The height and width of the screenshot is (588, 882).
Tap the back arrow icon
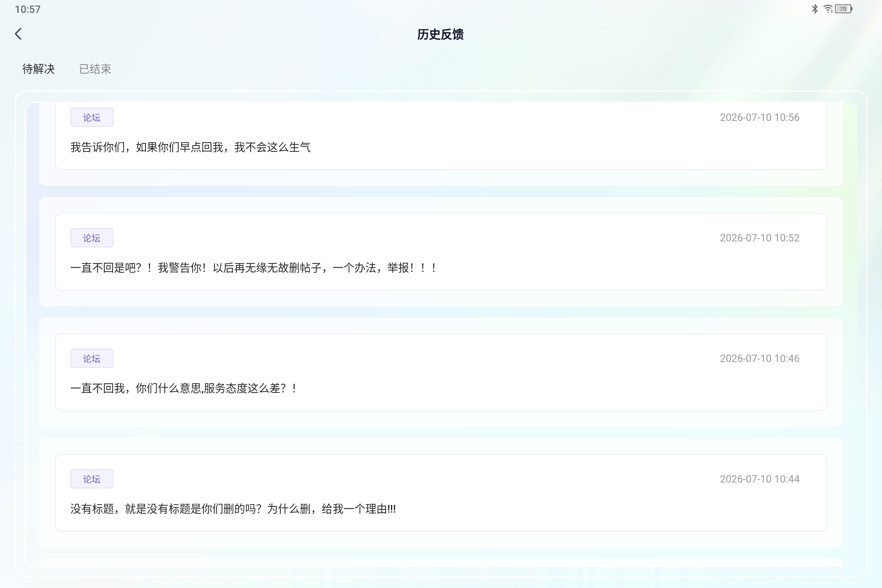(18, 34)
